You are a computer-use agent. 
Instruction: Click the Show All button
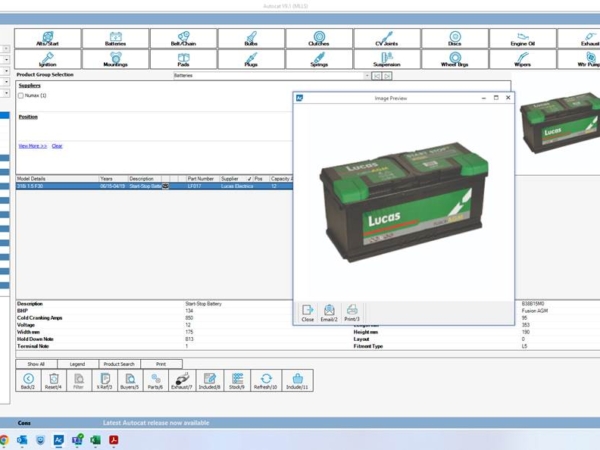click(36, 364)
